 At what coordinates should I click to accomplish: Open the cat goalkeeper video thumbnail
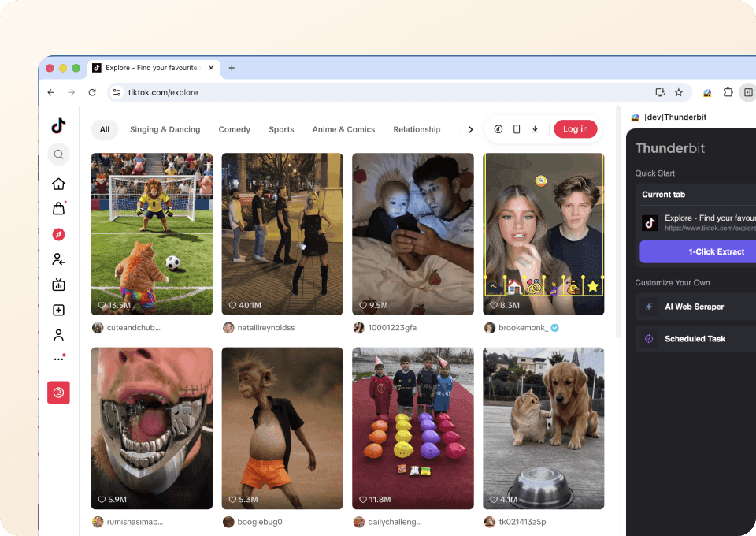(x=151, y=234)
